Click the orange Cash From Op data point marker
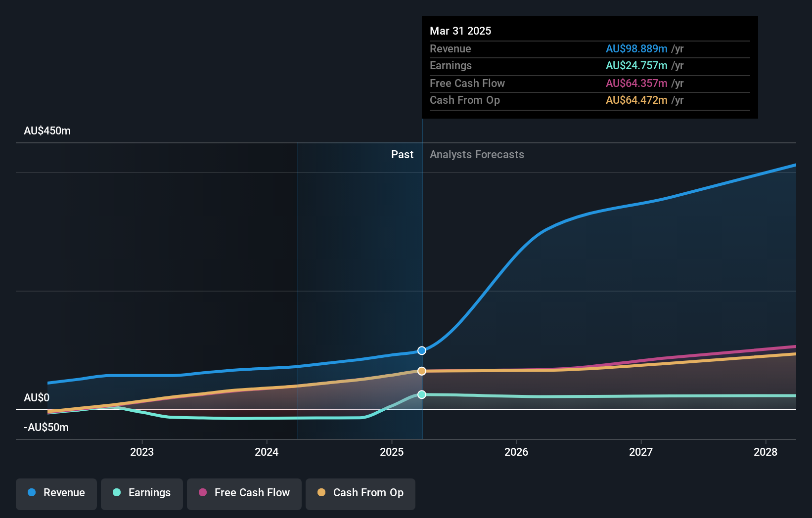 [421, 371]
